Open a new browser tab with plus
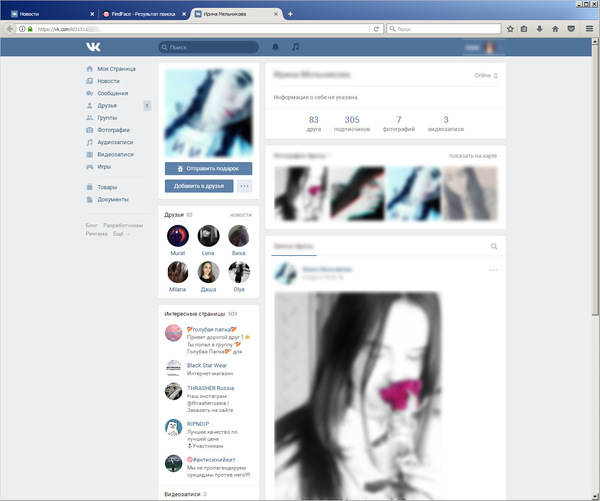This screenshot has height=501, width=600. coord(290,14)
